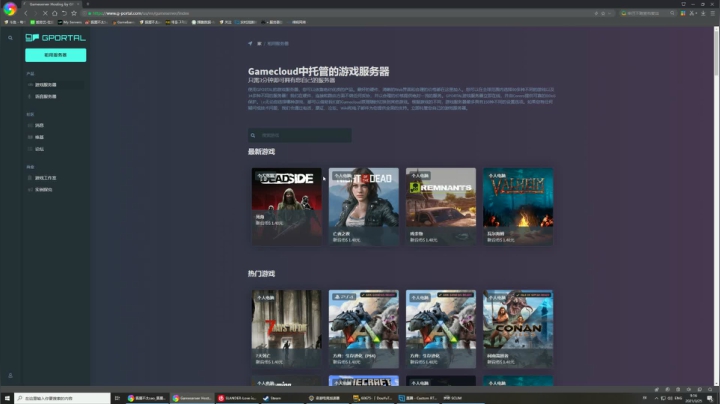The image size is (720, 404).
Task: Open the My Servers bookmark
Action: point(69,22)
